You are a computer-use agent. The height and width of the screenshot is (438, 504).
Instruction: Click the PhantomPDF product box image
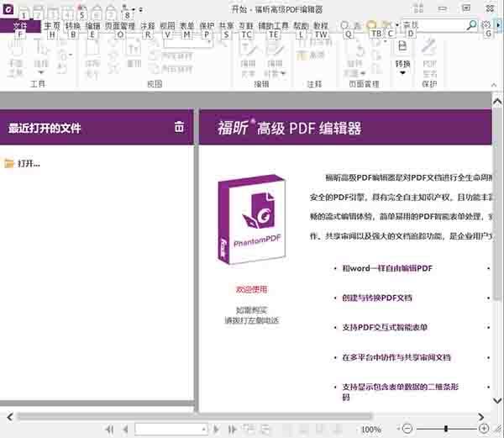(x=252, y=219)
